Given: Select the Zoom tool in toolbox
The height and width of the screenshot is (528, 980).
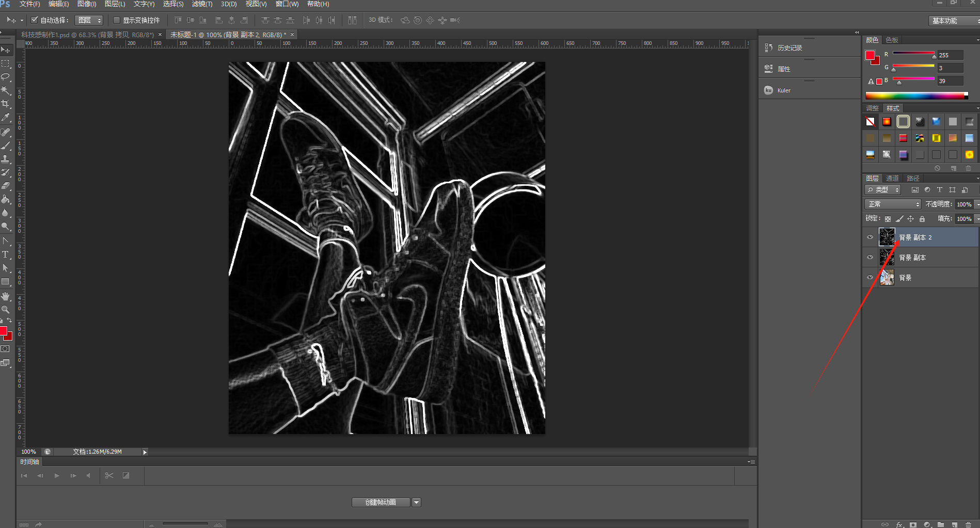Looking at the screenshot, I should click(6, 310).
